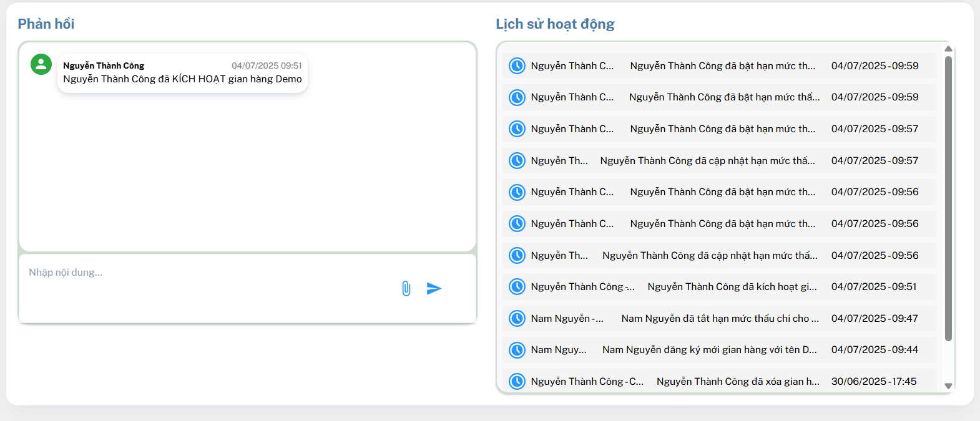980x421 pixels.
Task: Select the 'KÍCH HOẠT gian hàng Demo' message
Action: pyautogui.click(x=182, y=79)
